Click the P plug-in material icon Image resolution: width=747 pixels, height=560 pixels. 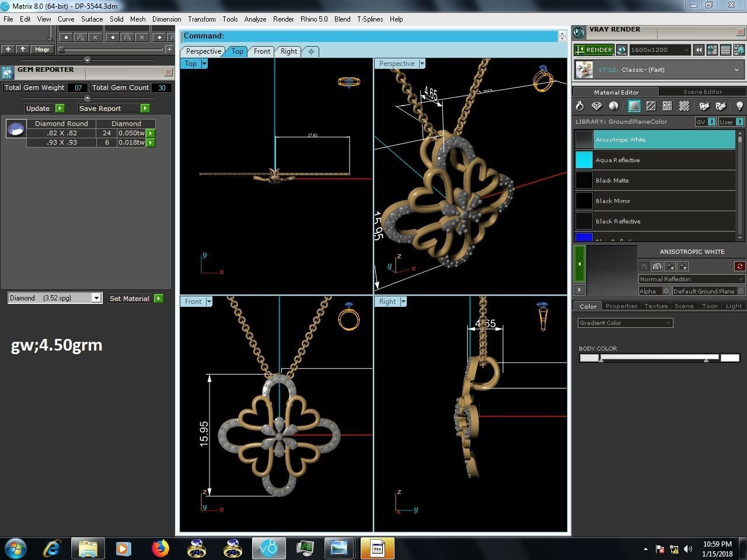(x=721, y=106)
